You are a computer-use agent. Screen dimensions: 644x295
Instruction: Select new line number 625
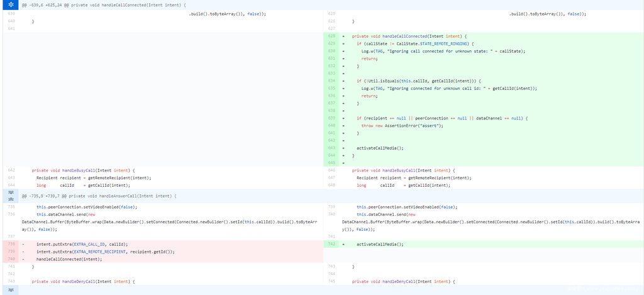(331, 13)
